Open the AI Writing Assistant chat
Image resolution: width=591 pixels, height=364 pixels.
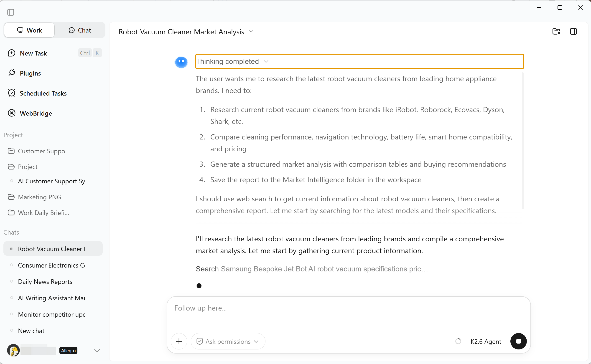pyautogui.click(x=53, y=298)
